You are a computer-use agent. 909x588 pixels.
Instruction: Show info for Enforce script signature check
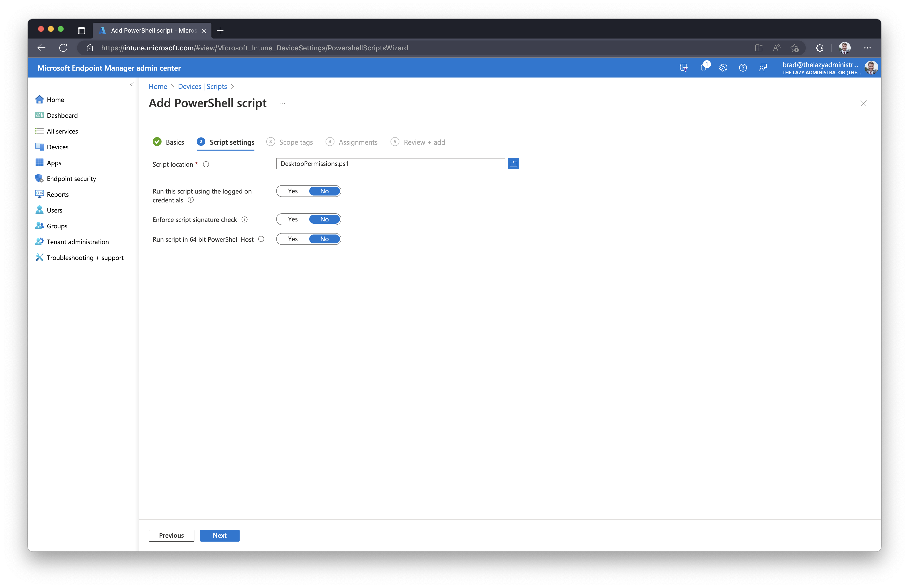245,219
